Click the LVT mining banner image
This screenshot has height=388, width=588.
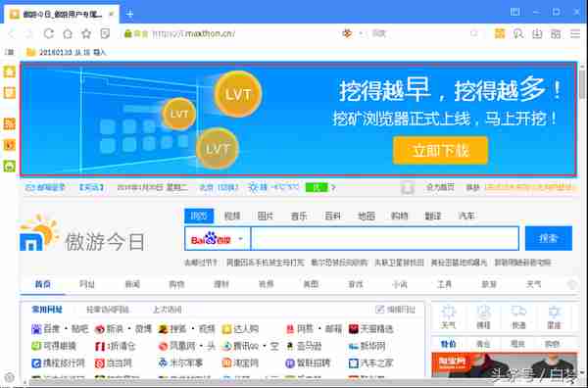click(299, 119)
